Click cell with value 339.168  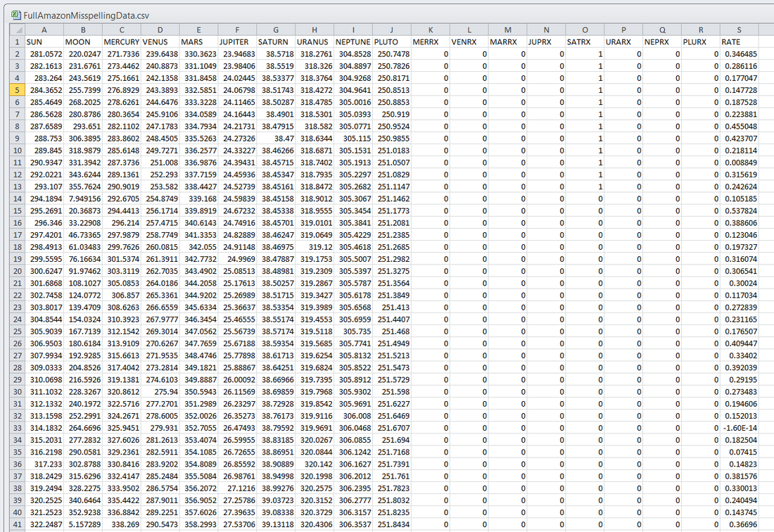tap(198, 198)
